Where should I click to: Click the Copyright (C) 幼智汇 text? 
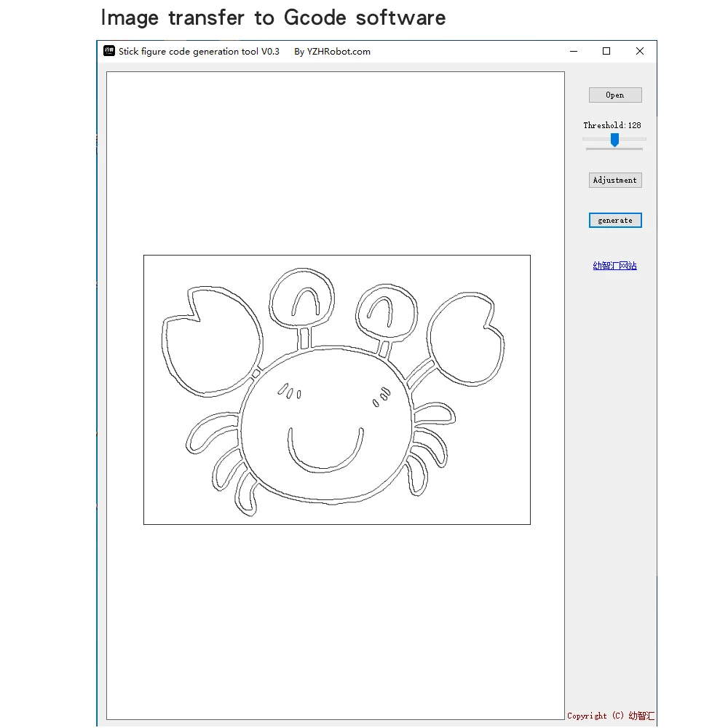(x=610, y=716)
